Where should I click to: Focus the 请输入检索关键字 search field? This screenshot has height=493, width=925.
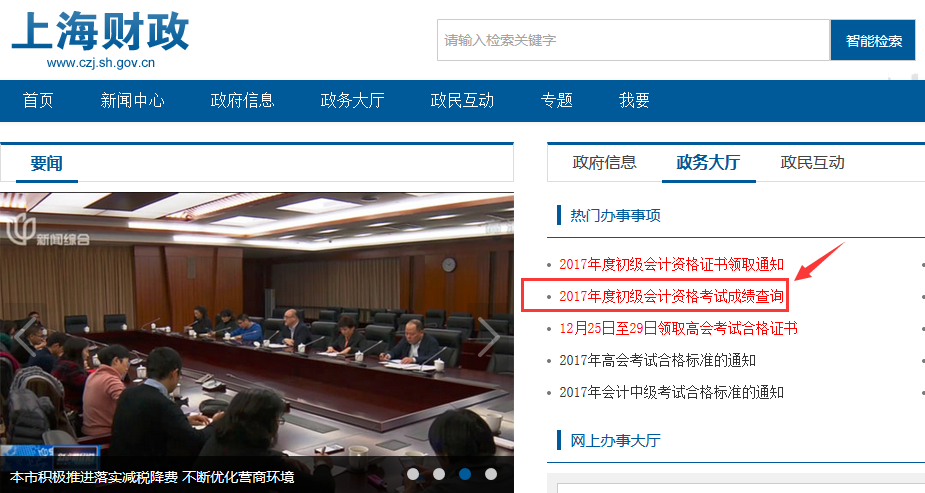[634, 40]
